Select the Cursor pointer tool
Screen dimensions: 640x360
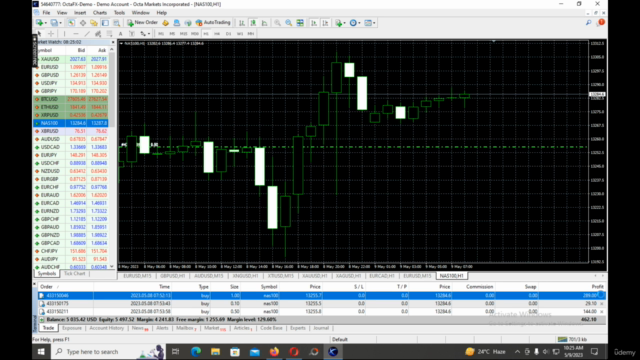(40, 34)
